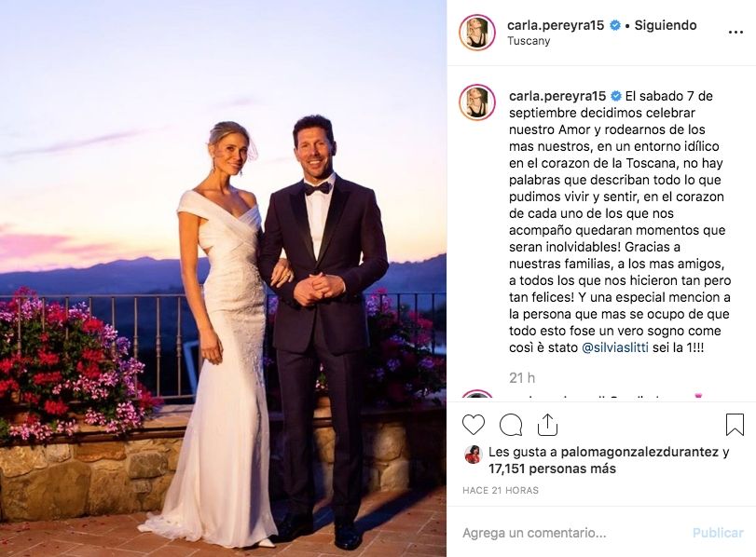Screen dimensions: 756x557
Task: Click the caption profile avatar of carla.pereyra15
Action: tap(477, 102)
